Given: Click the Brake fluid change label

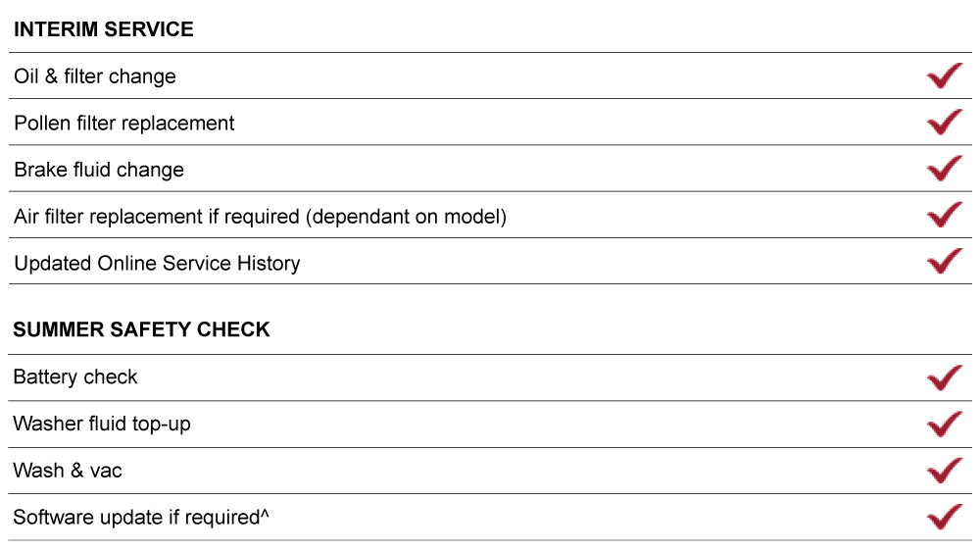Looking at the screenshot, I should point(99,170).
